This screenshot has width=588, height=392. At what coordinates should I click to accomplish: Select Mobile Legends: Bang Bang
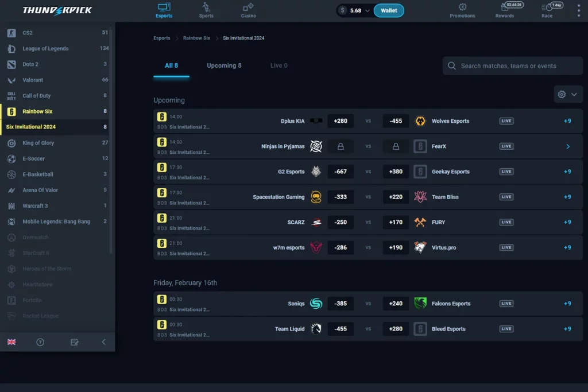pos(57,222)
